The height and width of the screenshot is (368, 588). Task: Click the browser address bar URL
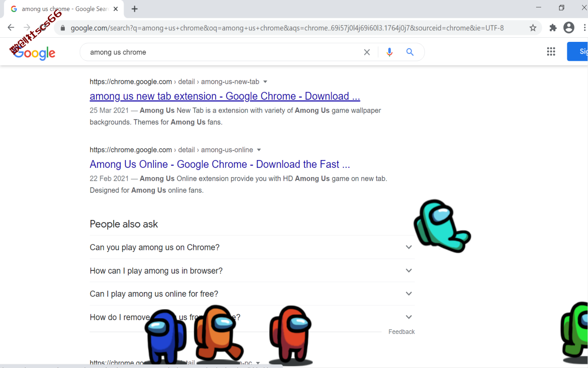point(287,28)
